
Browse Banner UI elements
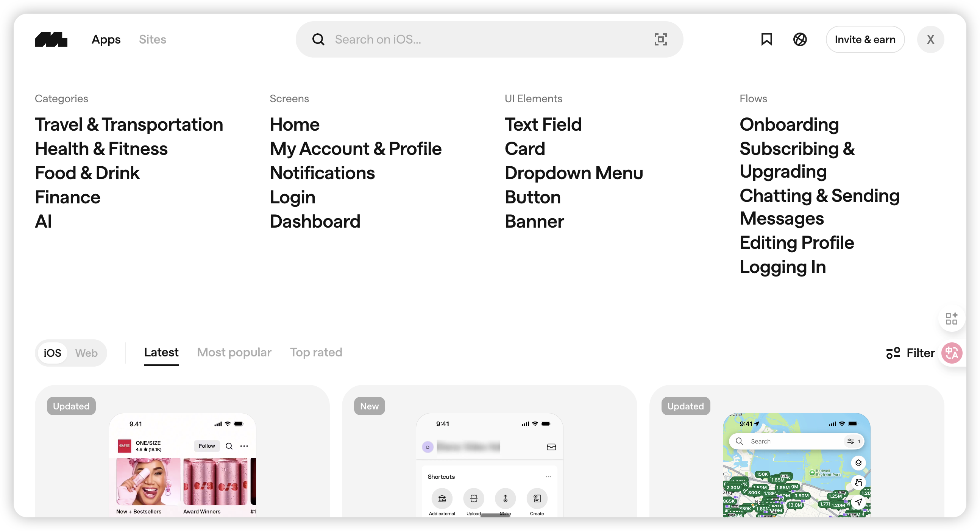[534, 222]
